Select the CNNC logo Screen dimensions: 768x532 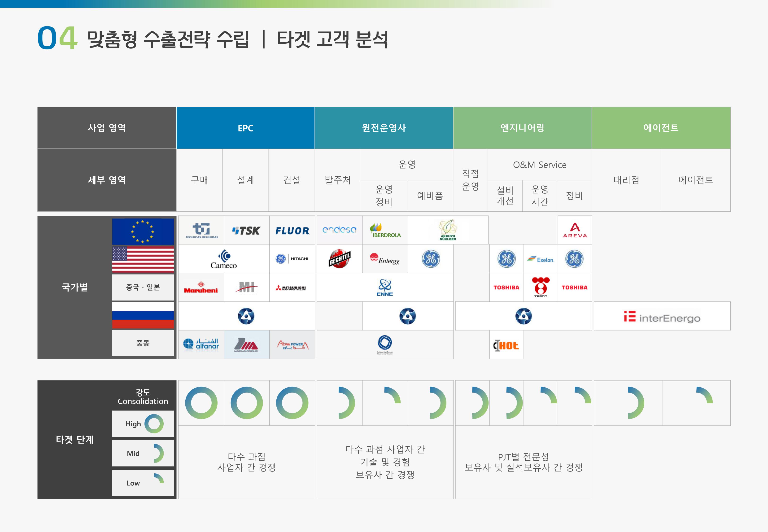tap(385, 287)
